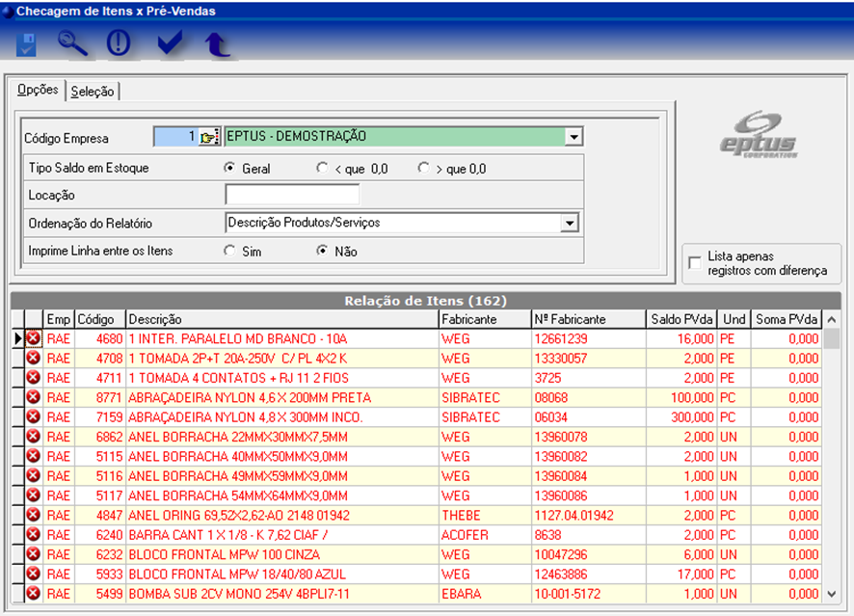Select the Geral stock balance option
The width and height of the screenshot is (854, 616).
(x=229, y=168)
